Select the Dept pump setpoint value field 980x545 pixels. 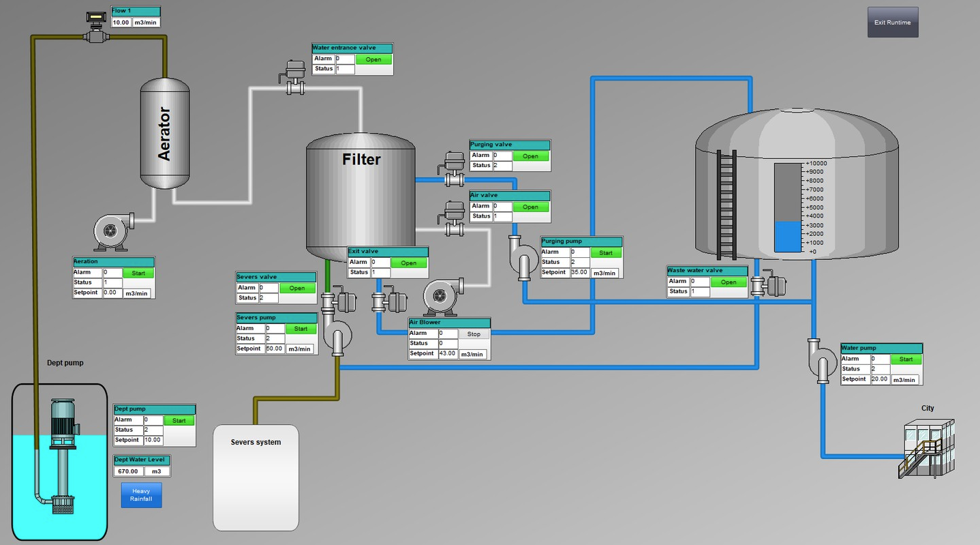coord(153,440)
